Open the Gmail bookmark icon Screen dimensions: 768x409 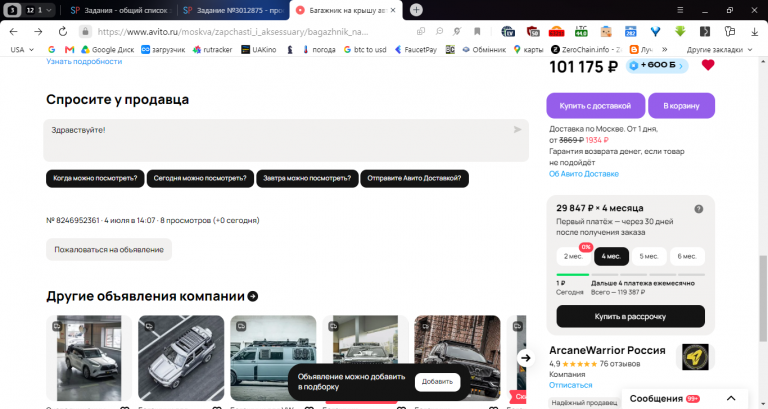[x=70, y=49]
